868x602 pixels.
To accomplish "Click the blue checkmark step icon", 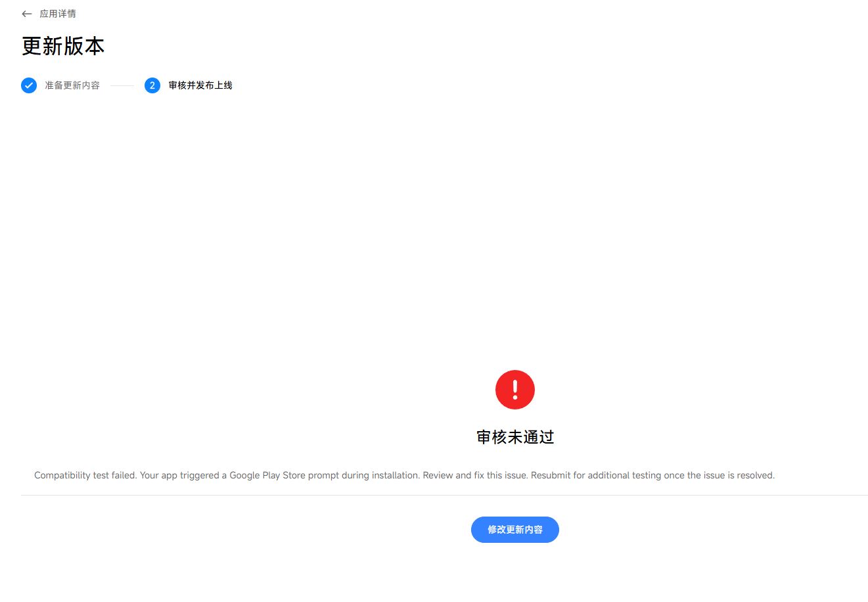I will tap(29, 85).
